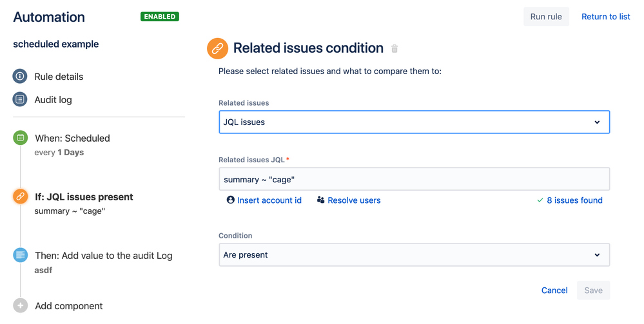The image size is (644, 324).
Task: Click the Audit log list icon
Action: point(20,100)
